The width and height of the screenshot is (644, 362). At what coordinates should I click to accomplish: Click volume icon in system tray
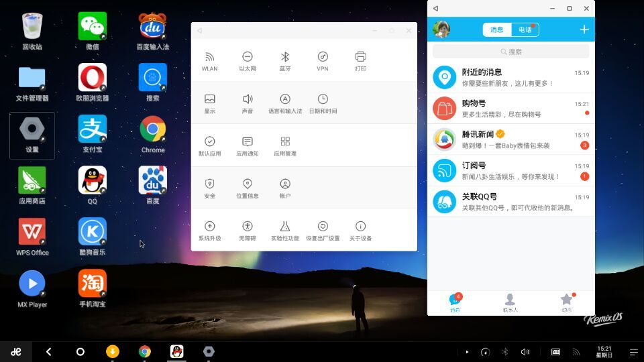click(525, 352)
